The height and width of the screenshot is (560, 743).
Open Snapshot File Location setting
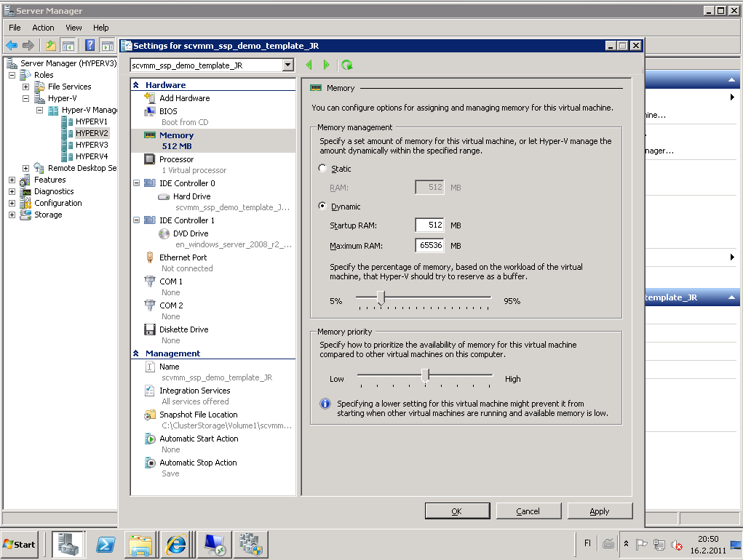coord(198,415)
